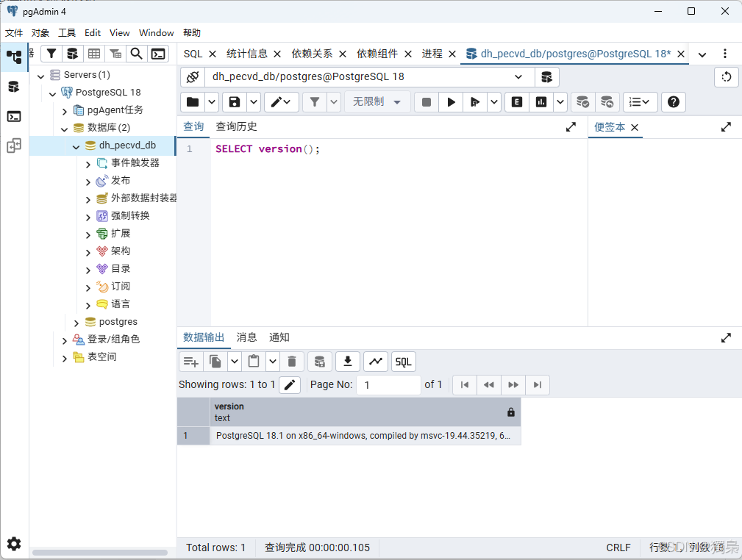This screenshot has height=560, width=742.
Task: Click reset layout icon at top right
Action: coord(727,77)
